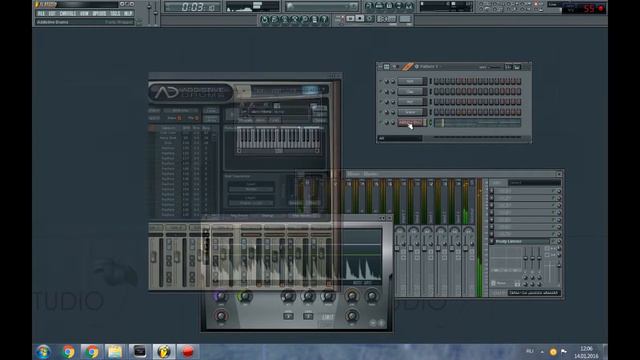640x360 pixels.
Task: Click the Clap channel pan knob
Action: (x=387, y=91)
